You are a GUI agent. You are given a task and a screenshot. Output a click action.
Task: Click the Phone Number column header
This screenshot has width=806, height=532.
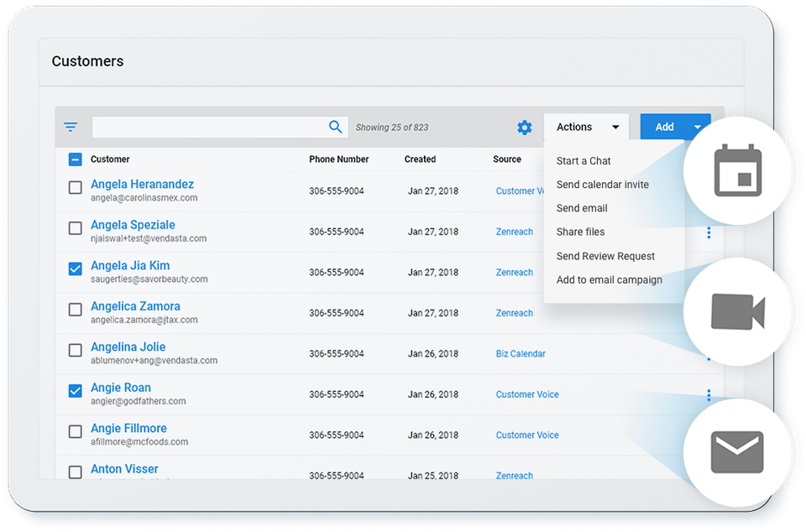(x=338, y=159)
